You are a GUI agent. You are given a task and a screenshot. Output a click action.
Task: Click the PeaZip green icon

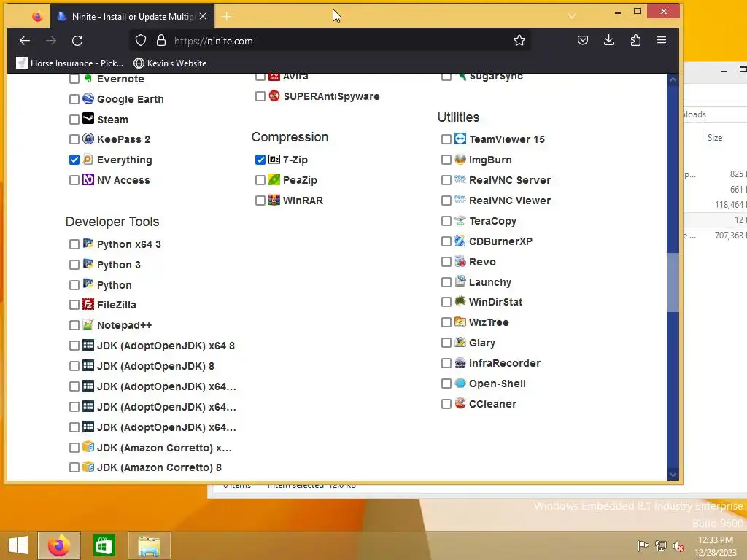point(274,179)
